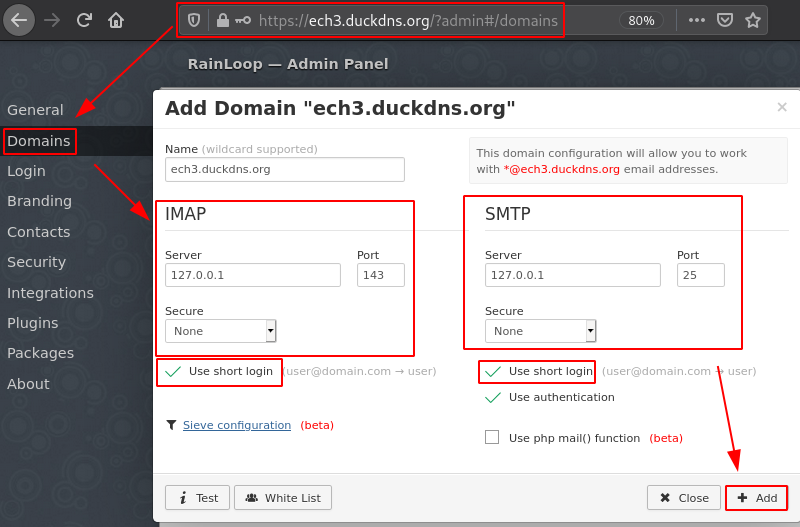Image resolution: width=800 pixels, height=527 pixels.
Task: Open the shield tracking protection icon
Action: coord(193,20)
